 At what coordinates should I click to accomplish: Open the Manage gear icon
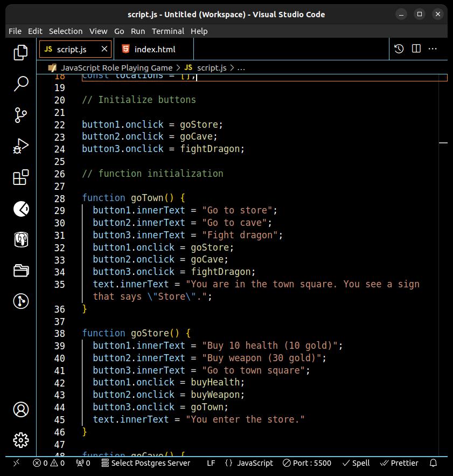pos(20,440)
